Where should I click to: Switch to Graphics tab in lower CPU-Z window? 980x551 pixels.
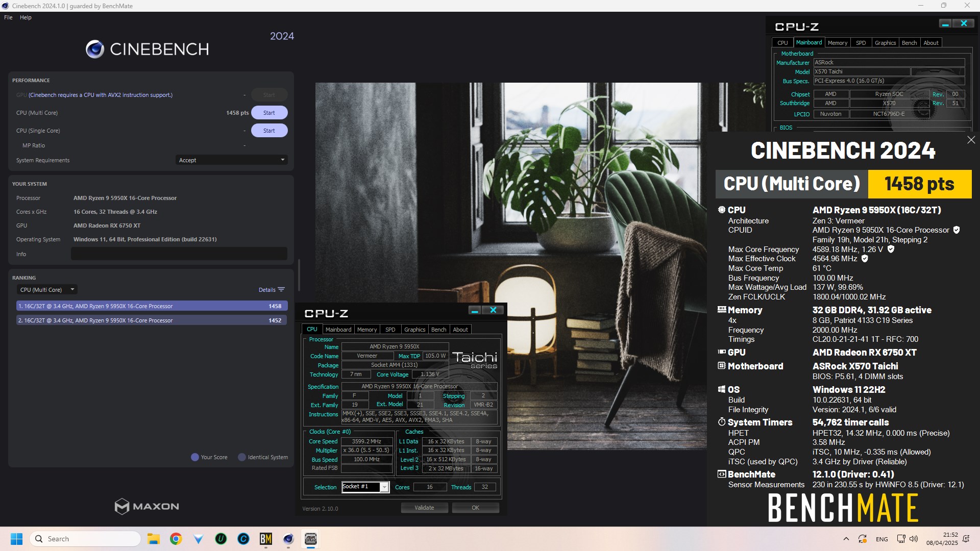click(414, 330)
